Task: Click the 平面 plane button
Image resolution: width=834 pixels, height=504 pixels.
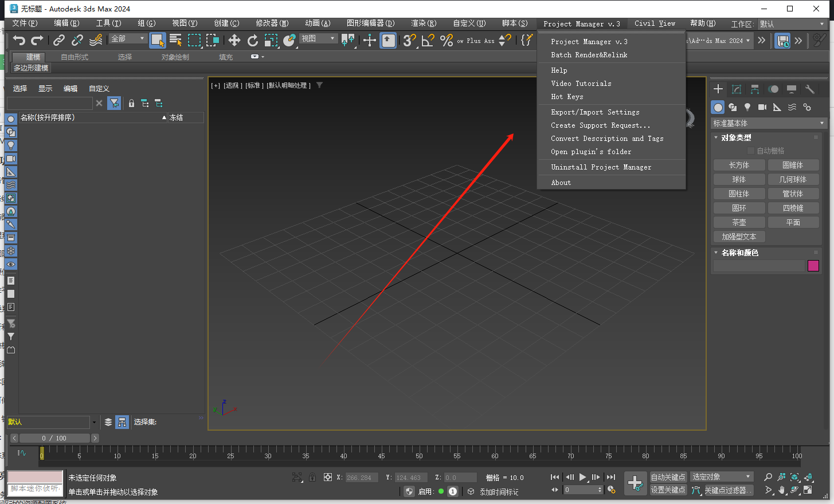Action: (793, 222)
